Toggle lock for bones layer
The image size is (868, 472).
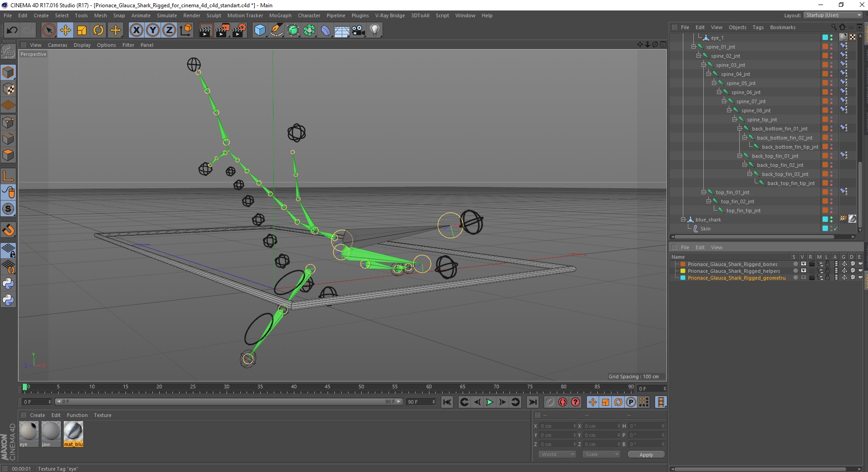tap(828, 264)
